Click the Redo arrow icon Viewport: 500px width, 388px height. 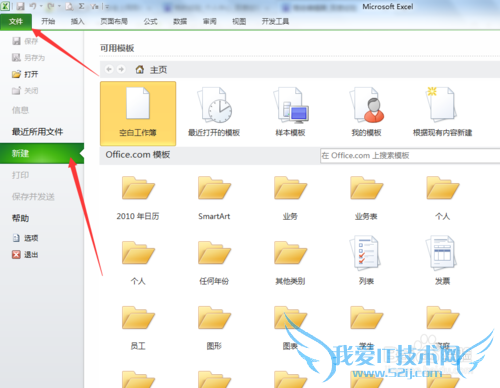51,6
